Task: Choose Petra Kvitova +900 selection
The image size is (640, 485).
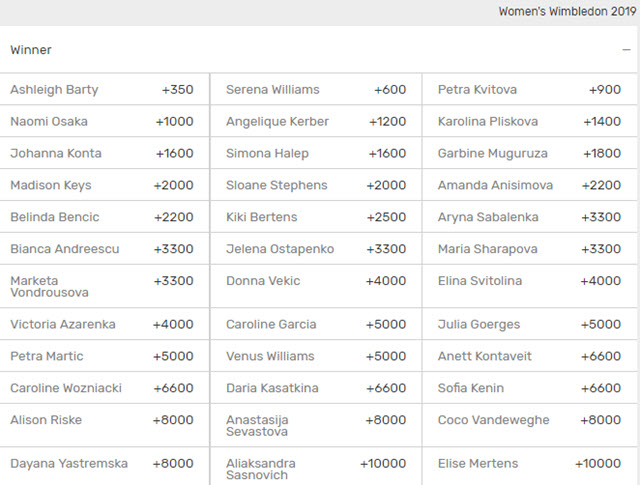Action: coord(529,90)
